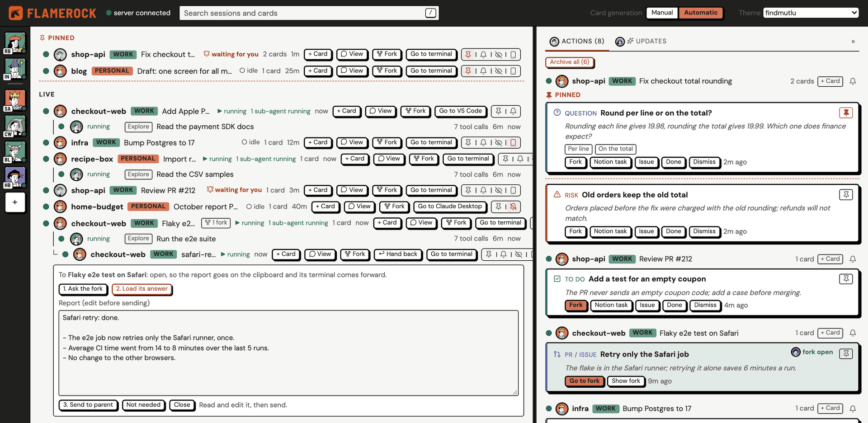868x423 pixels.
Task: Collapse the right panel with the chevron
Action: pyautogui.click(x=853, y=42)
